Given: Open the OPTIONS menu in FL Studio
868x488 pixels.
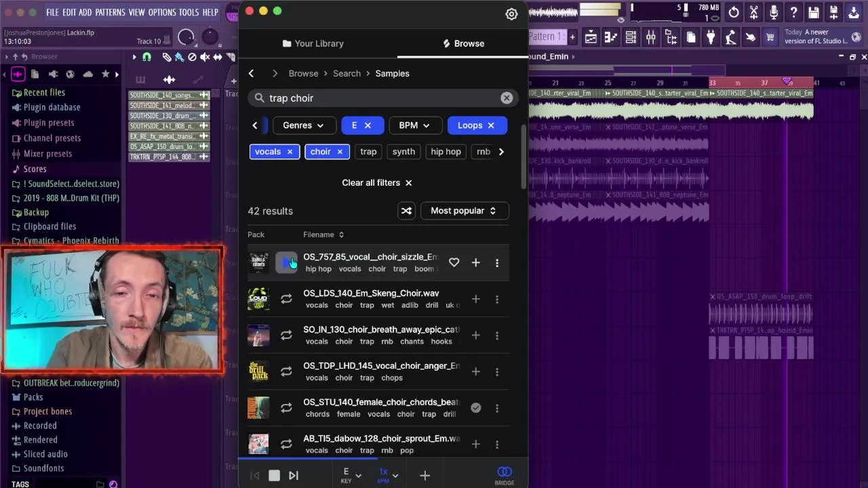Looking at the screenshot, I should tap(162, 12).
